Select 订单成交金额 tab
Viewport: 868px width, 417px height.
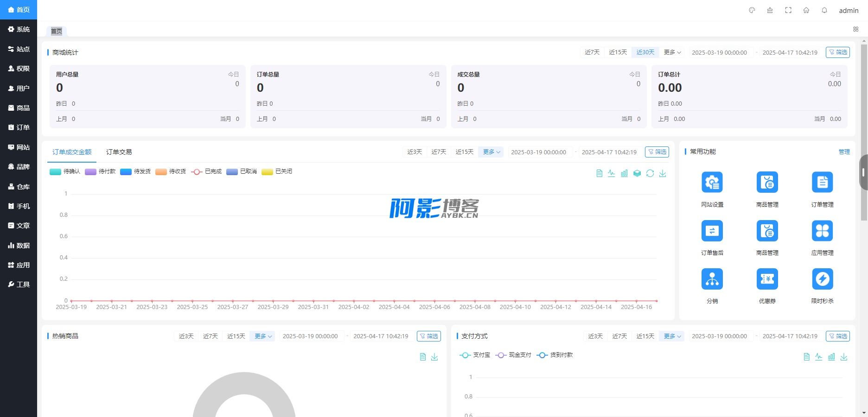(72, 152)
